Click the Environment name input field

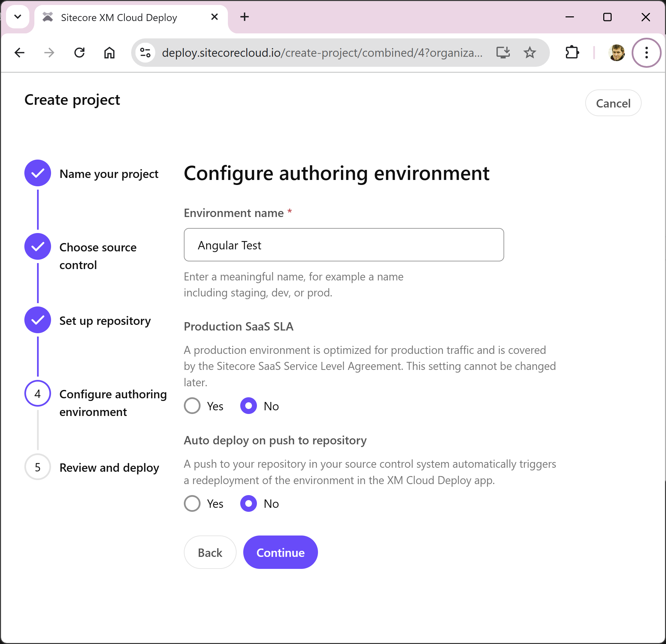(344, 245)
